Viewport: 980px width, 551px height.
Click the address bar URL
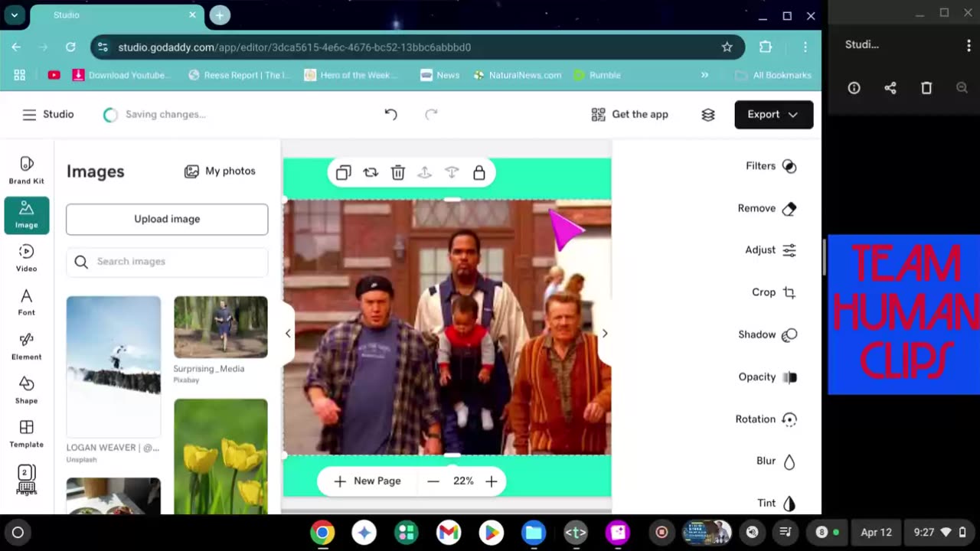295,47
